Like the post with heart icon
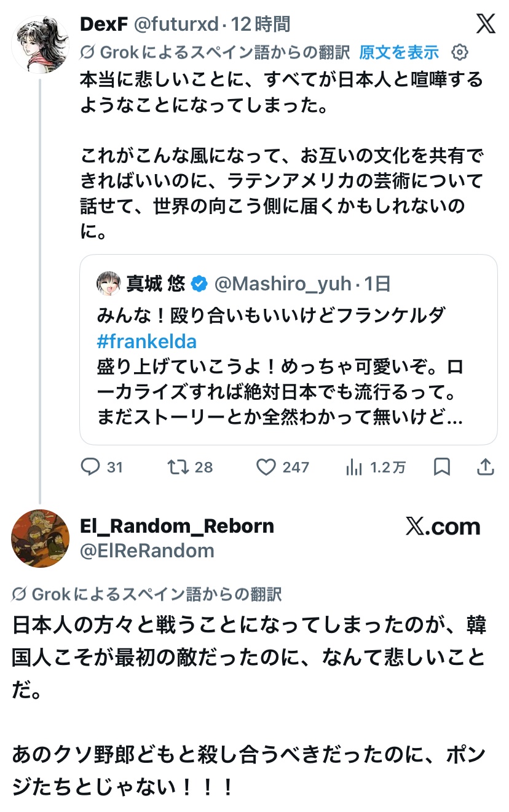509x812 pixels. pyautogui.click(x=266, y=468)
